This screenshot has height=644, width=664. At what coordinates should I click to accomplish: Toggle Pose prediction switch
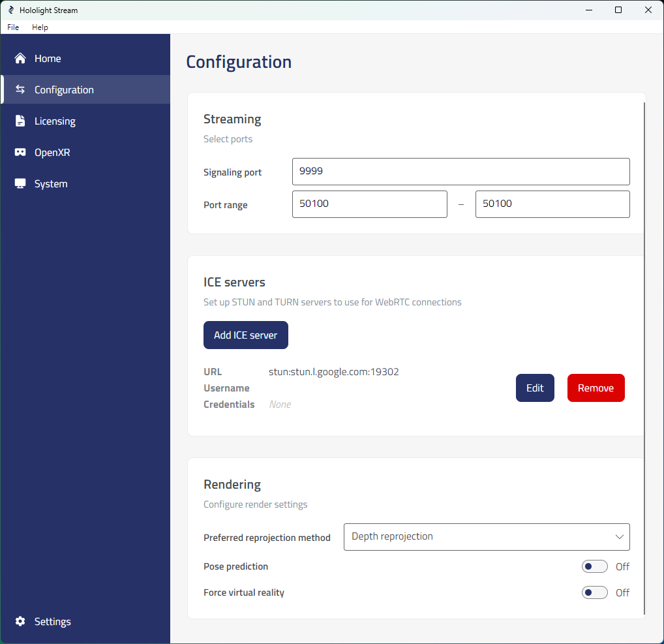(594, 566)
